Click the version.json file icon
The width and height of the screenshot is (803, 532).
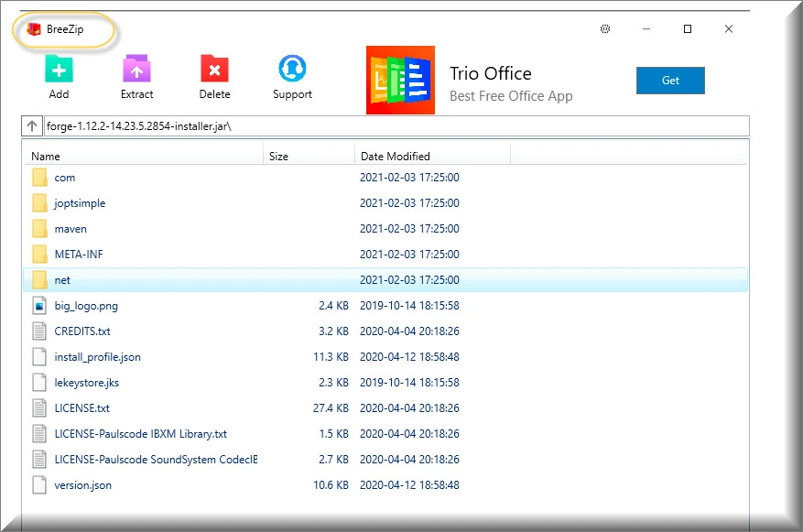tap(39, 485)
